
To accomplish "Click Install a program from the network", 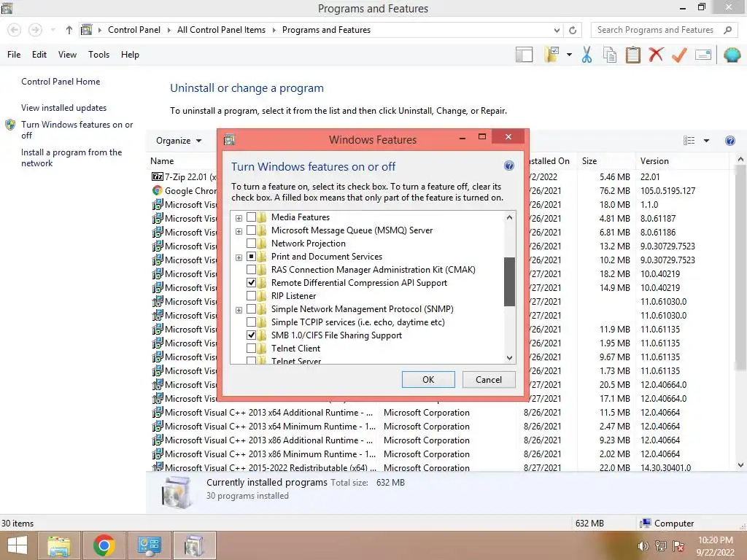I will (x=71, y=157).
